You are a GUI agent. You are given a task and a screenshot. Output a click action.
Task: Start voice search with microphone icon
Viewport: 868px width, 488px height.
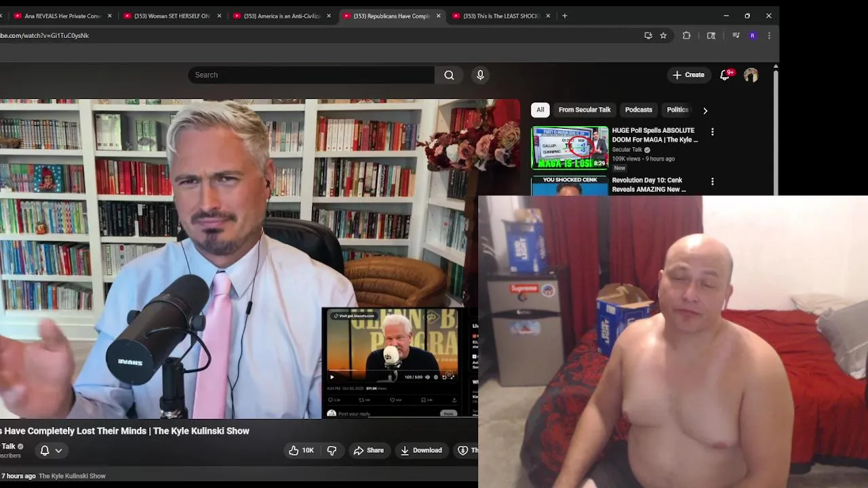pyautogui.click(x=480, y=75)
